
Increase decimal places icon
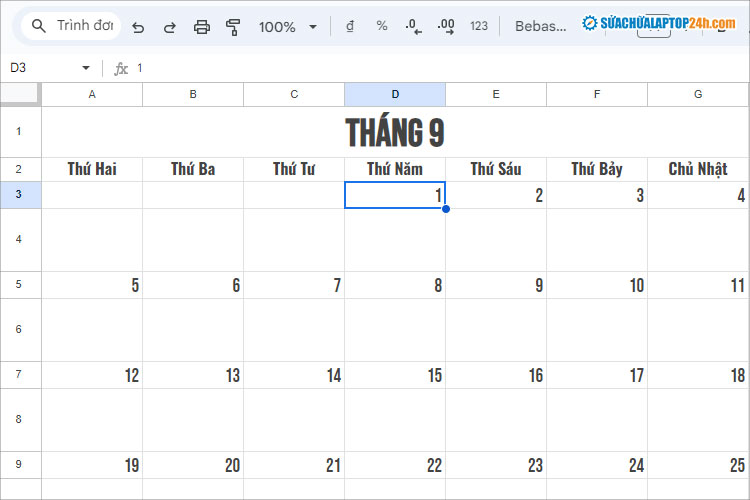[x=446, y=27]
